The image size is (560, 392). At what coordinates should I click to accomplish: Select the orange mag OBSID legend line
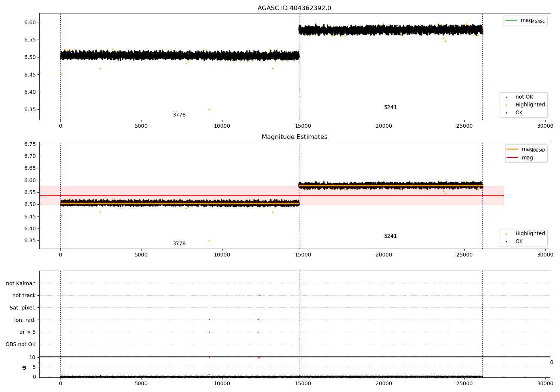point(513,149)
